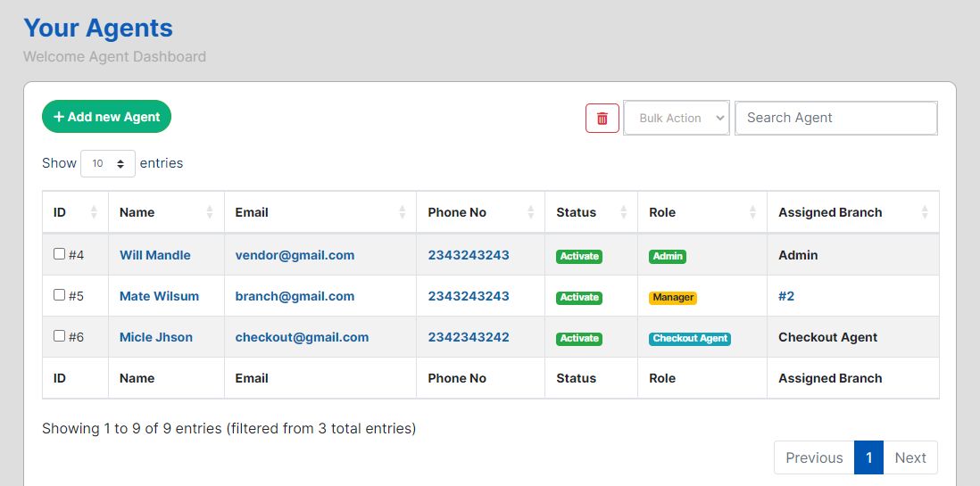The image size is (980, 486).
Task: Sort table by ID column arrows
Action: point(94,212)
